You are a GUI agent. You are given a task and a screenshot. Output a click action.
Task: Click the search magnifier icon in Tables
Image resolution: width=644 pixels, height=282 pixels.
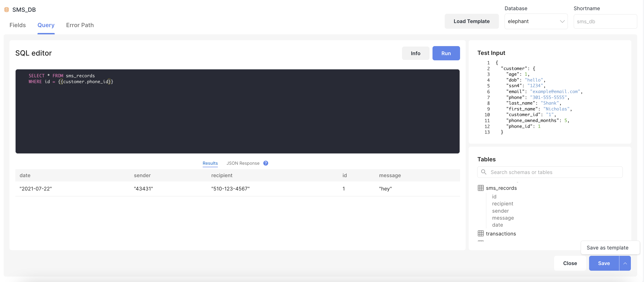(x=484, y=172)
